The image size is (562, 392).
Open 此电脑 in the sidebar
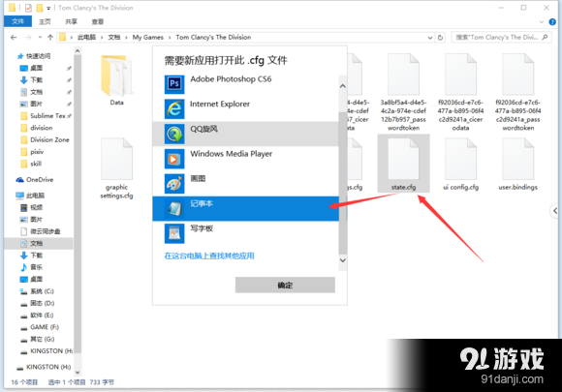[x=30, y=196]
